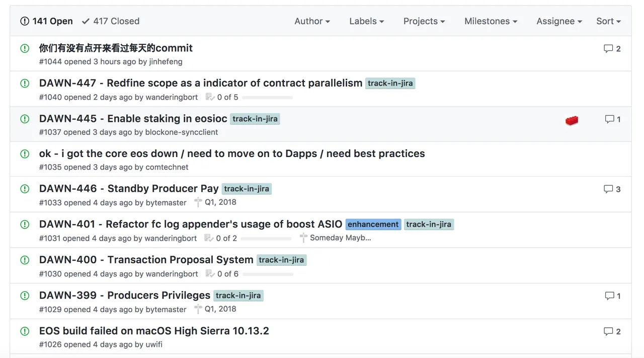Open the Sort dropdown menu
The width and height of the screenshot is (644, 358).
(x=608, y=21)
